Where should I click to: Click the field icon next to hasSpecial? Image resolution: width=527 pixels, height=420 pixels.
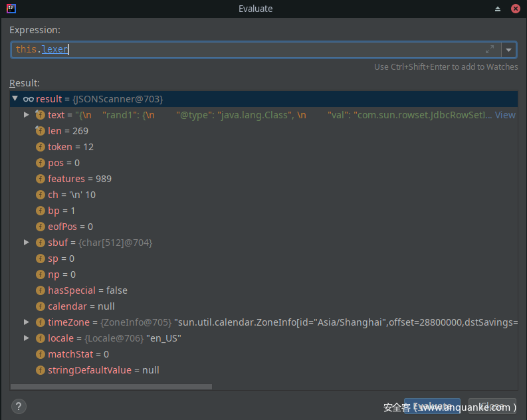(x=40, y=290)
